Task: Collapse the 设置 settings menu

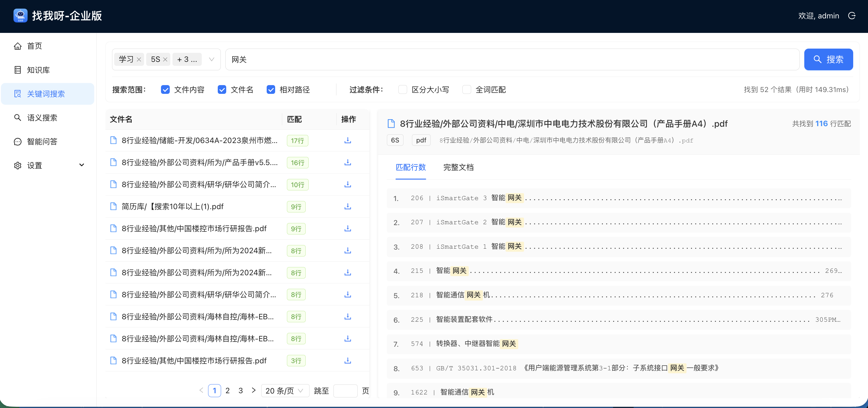Action: 82,165
